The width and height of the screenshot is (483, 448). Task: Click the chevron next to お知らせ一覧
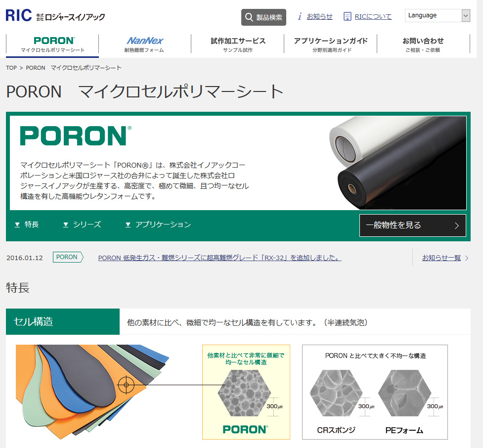click(467, 258)
